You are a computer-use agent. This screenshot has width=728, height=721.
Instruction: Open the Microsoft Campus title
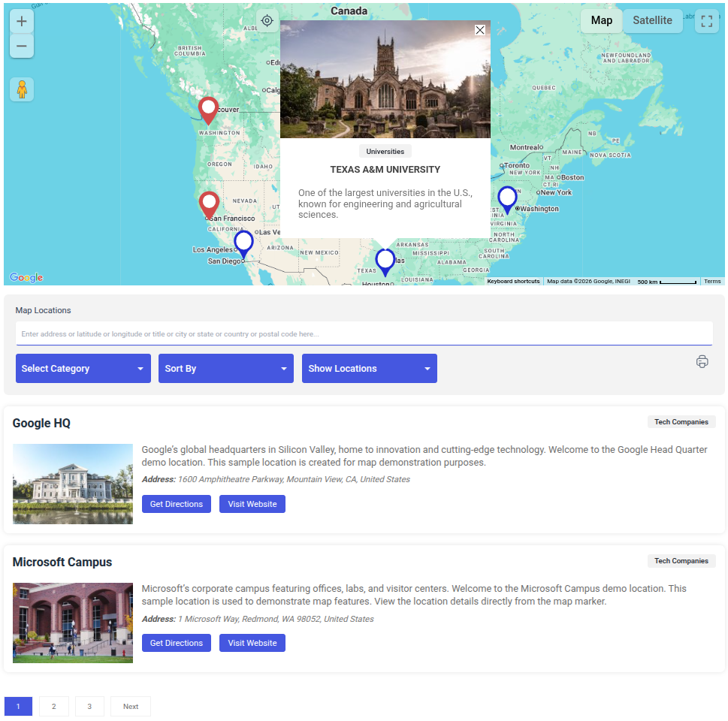pos(62,563)
